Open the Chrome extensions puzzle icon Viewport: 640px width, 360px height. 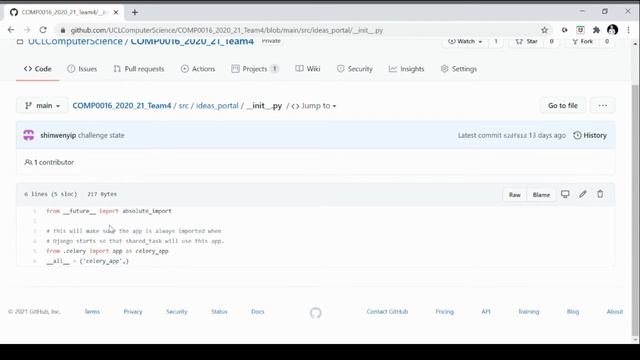(x=596, y=30)
